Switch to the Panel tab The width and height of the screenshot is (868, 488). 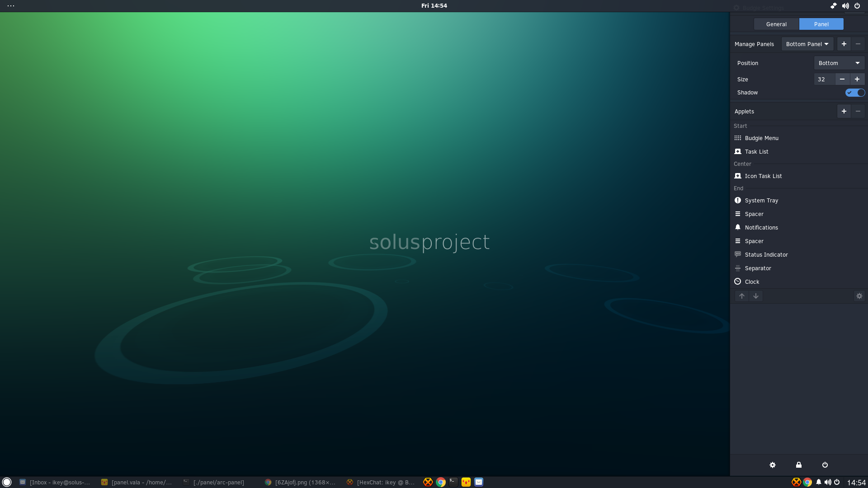pyautogui.click(x=821, y=24)
